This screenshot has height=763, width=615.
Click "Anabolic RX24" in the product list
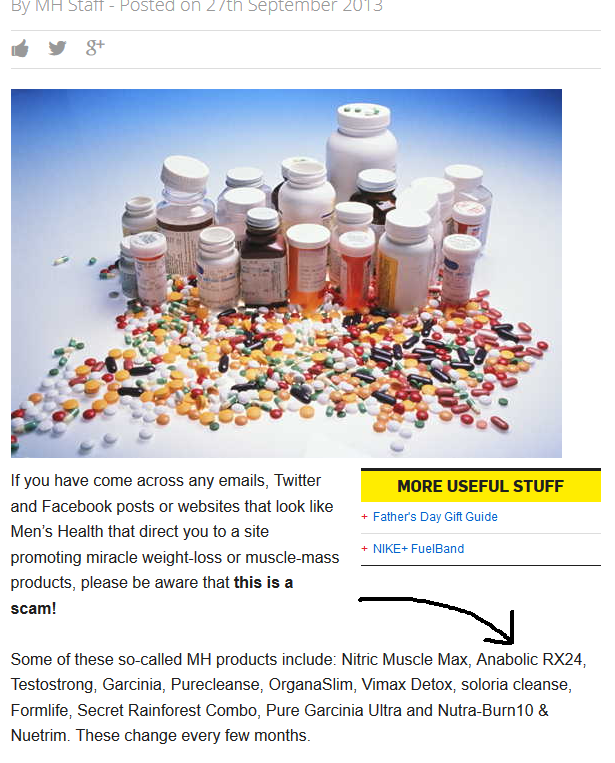coord(529,659)
